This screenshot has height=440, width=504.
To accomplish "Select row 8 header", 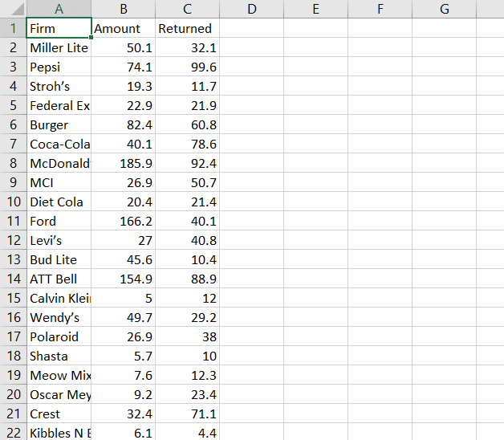I will click(x=13, y=163).
